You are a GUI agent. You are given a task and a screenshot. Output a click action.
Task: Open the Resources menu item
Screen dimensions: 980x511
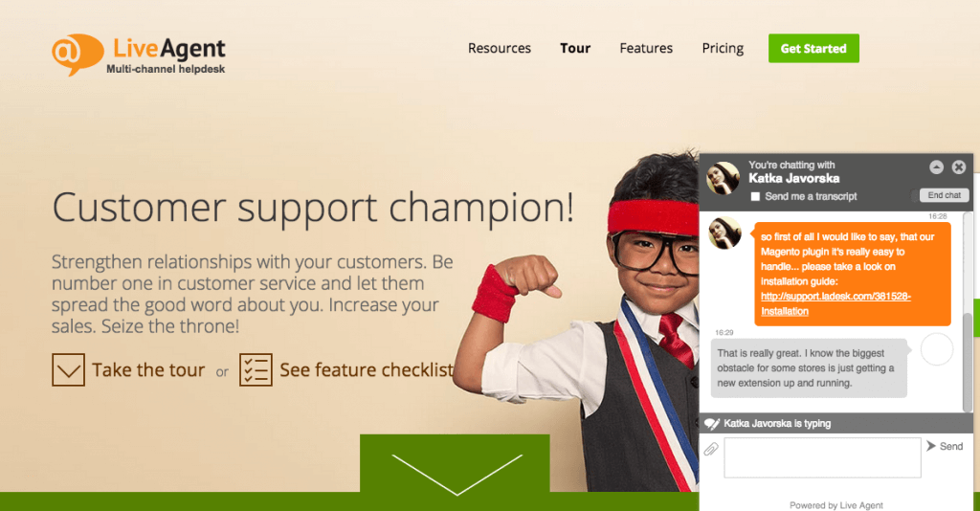point(500,48)
